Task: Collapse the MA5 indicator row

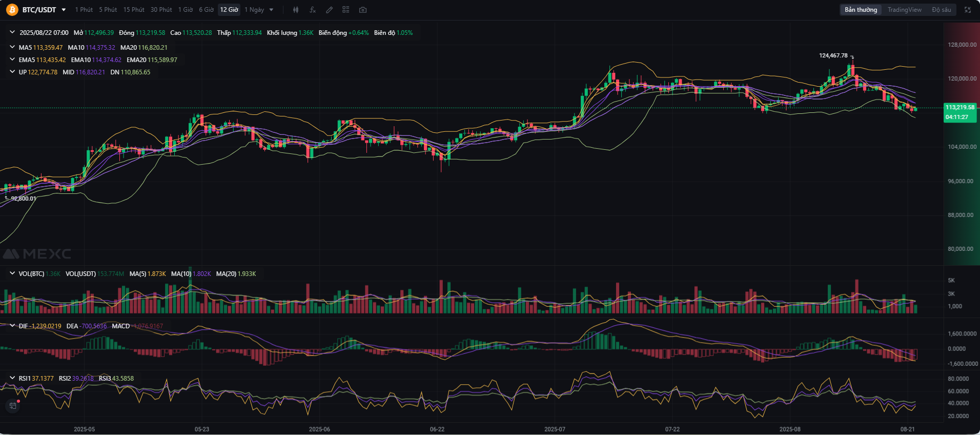Action: pyautogui.click(x=12, y=47)
